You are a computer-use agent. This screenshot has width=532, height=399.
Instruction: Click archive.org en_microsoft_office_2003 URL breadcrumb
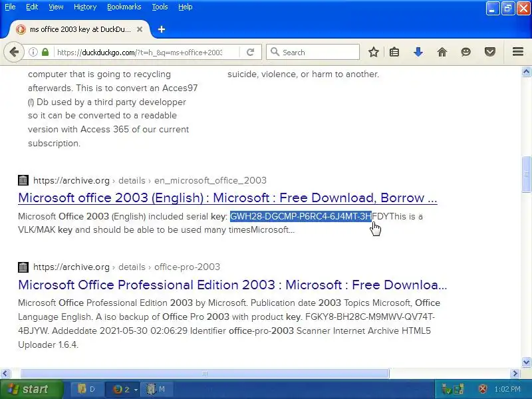click(x=150, y=180)
